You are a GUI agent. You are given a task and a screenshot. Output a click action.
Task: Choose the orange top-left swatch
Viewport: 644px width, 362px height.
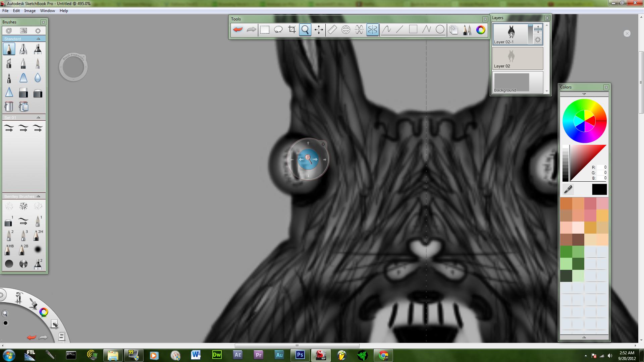coord(566,203)
